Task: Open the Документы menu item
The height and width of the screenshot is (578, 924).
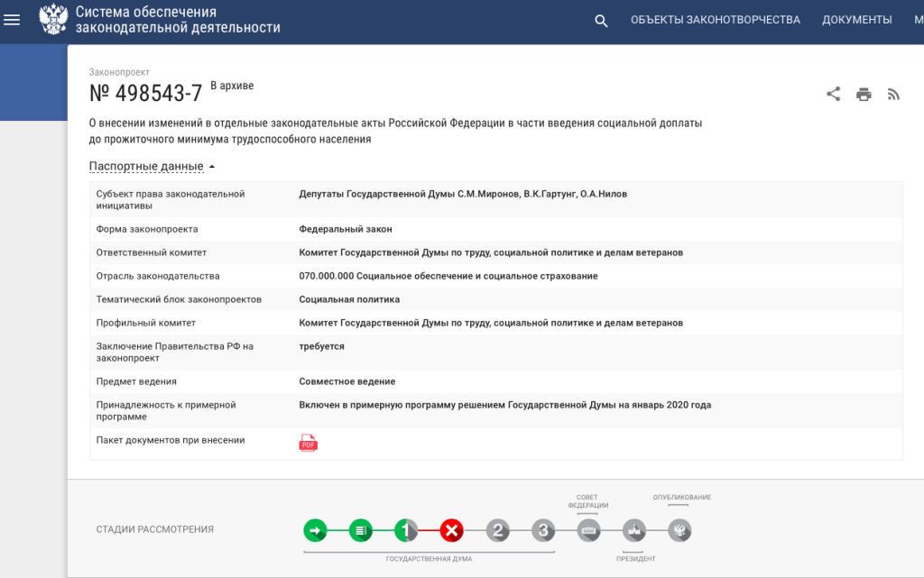Action: pos(856,20)
